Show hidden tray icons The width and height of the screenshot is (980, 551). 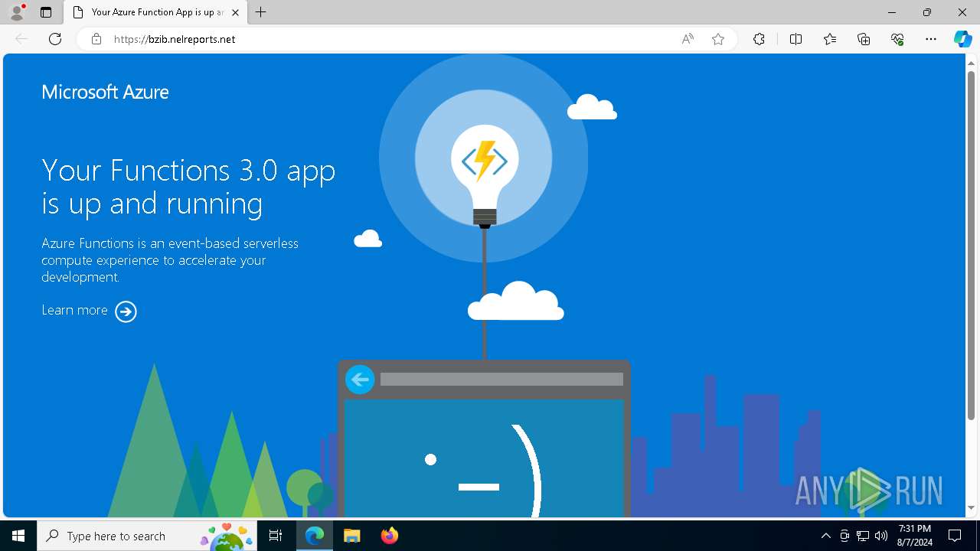point(825,536)
